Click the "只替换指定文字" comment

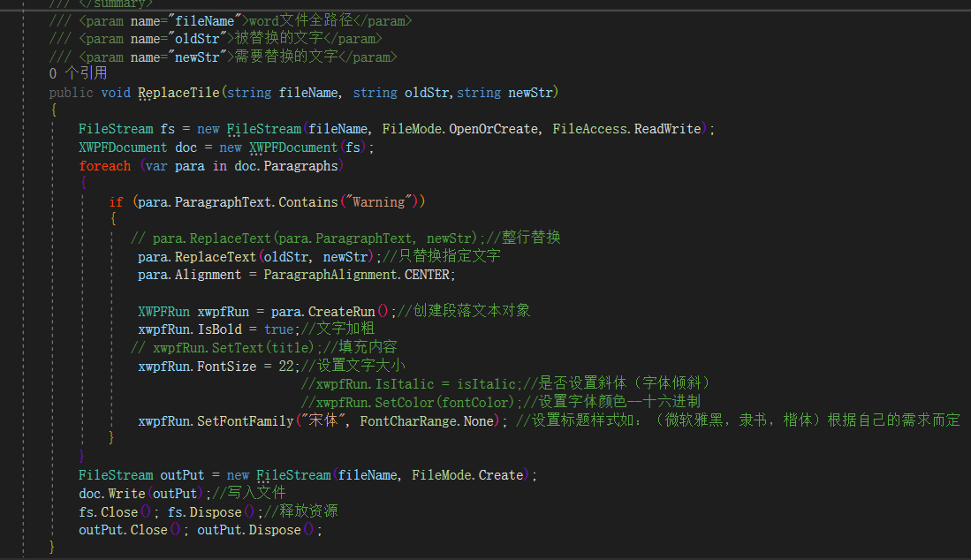point(442,256)
